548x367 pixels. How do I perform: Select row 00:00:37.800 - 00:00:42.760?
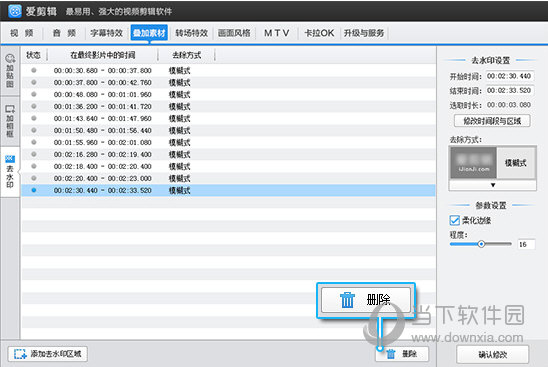229,82
